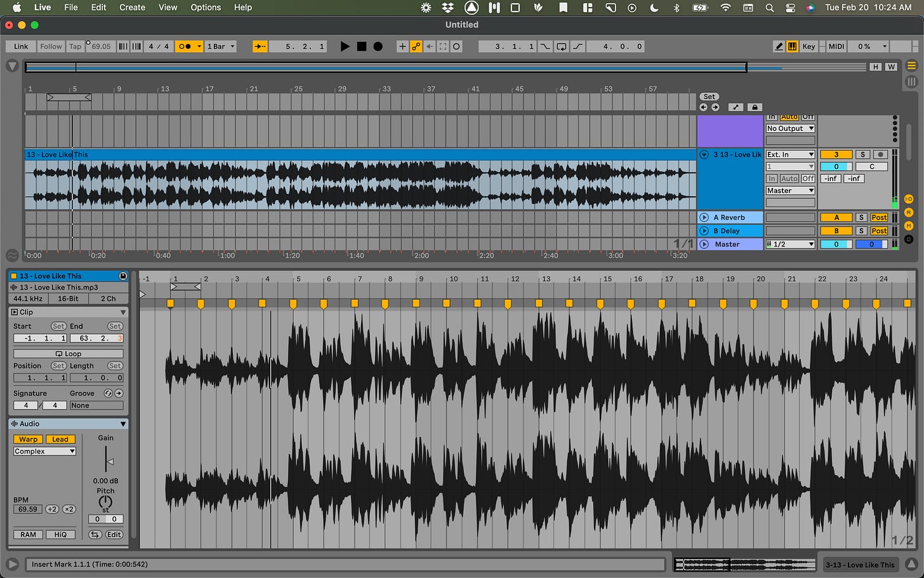924x578 pixels.
Task: Solo the B Delay return track
Action: point(861,231)
